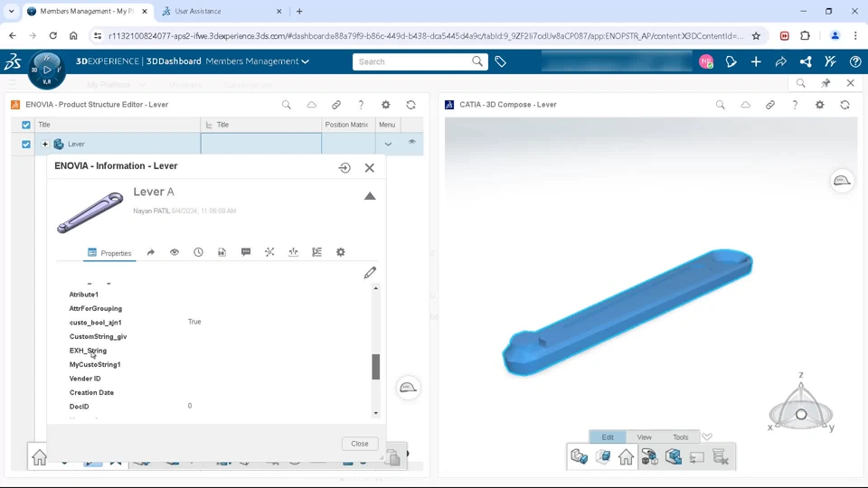Screen dimensions: 868x488
Task: Select the Tools tab in 3D Compose
Action: 680,437
